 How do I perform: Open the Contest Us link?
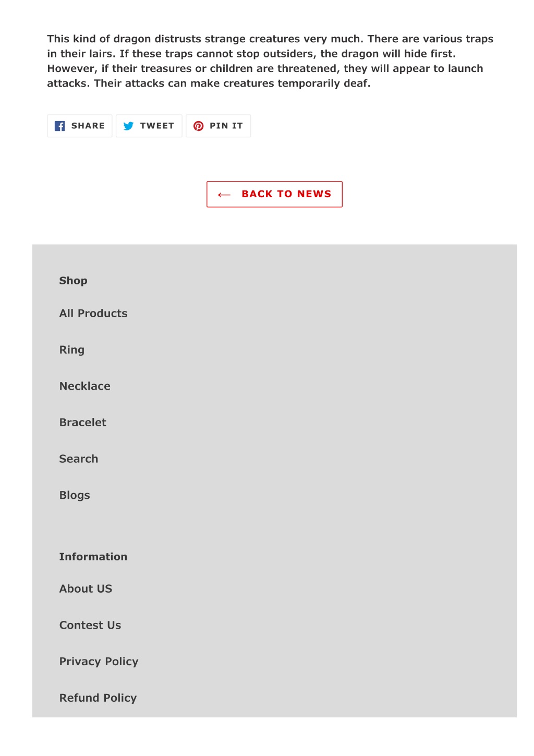[90, 626]
